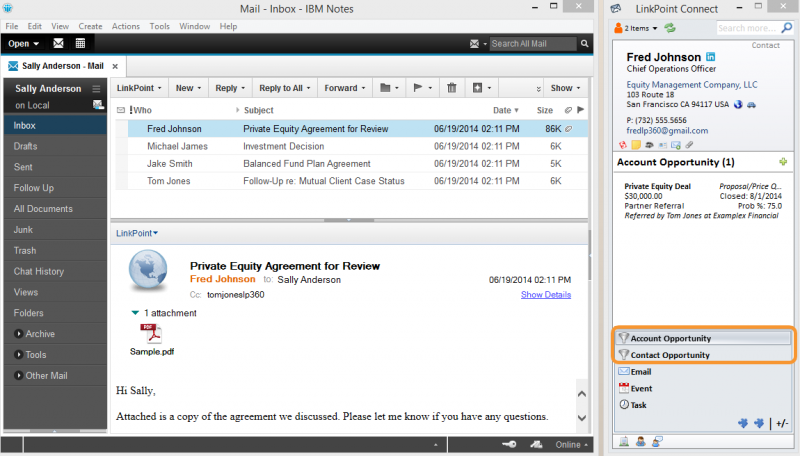Expand the Tools section in the sidebar
This screenshot has width=800, height=456.
(x=18, y=354)
